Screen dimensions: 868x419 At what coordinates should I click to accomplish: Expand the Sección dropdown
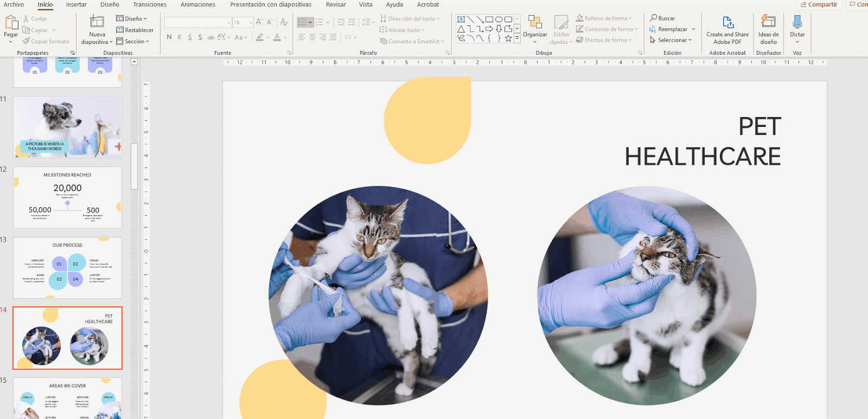pos(132,41)
